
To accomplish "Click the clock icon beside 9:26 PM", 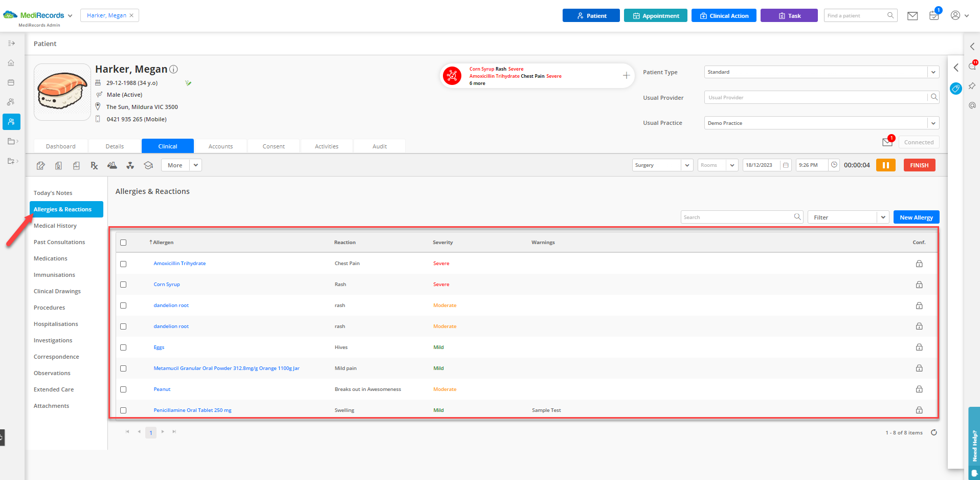I will point(834,165).
